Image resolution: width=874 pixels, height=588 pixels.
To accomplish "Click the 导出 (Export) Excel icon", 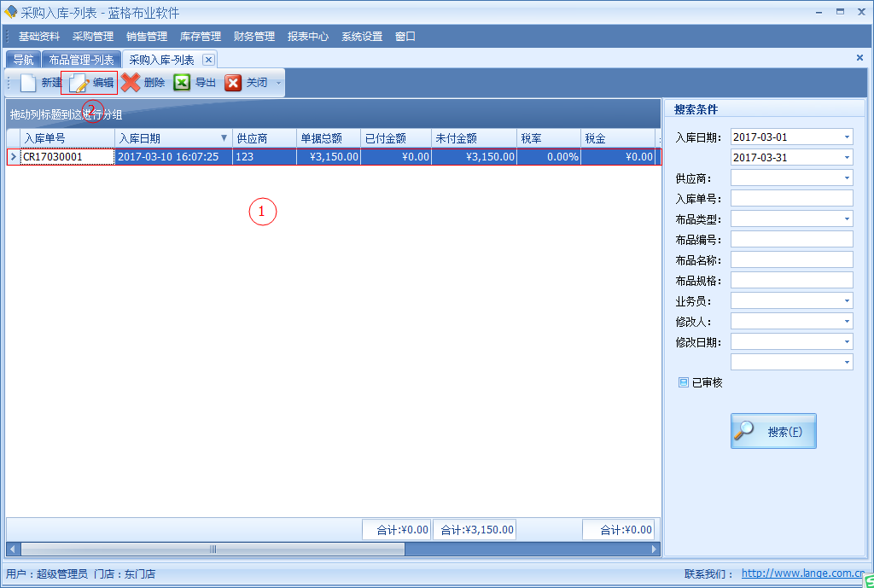I will (182, 83).
